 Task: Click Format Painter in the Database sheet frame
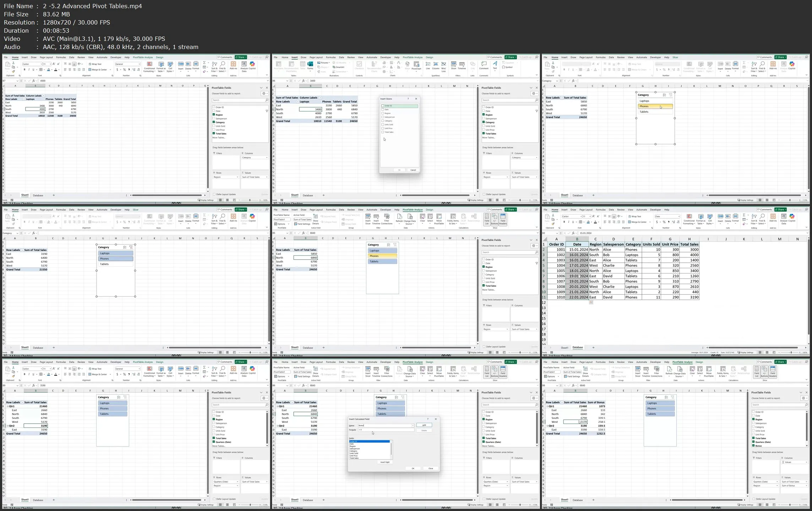pos(553,224)
